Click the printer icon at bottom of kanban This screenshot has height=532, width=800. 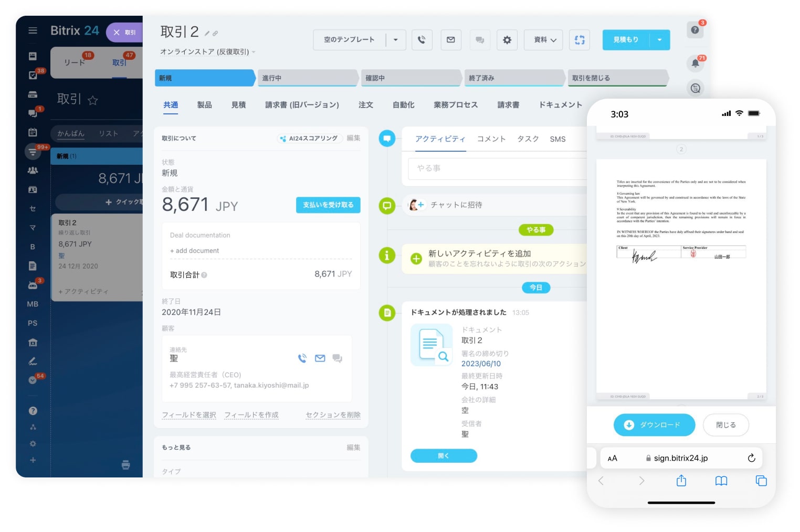(126, 465)
